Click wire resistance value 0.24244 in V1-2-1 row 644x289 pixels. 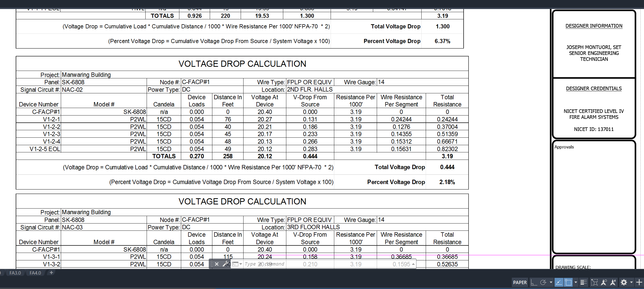pyautogui.click(x=401, y=119)
